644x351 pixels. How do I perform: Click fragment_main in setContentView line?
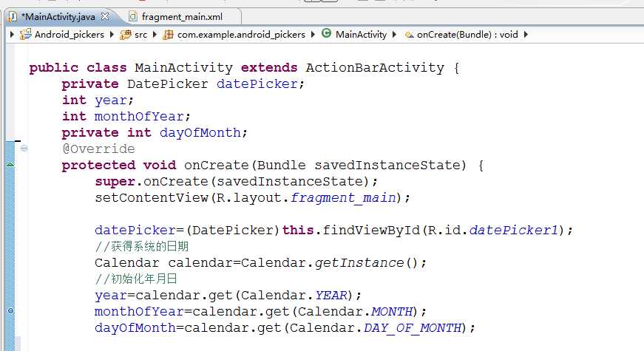(343, 198)
